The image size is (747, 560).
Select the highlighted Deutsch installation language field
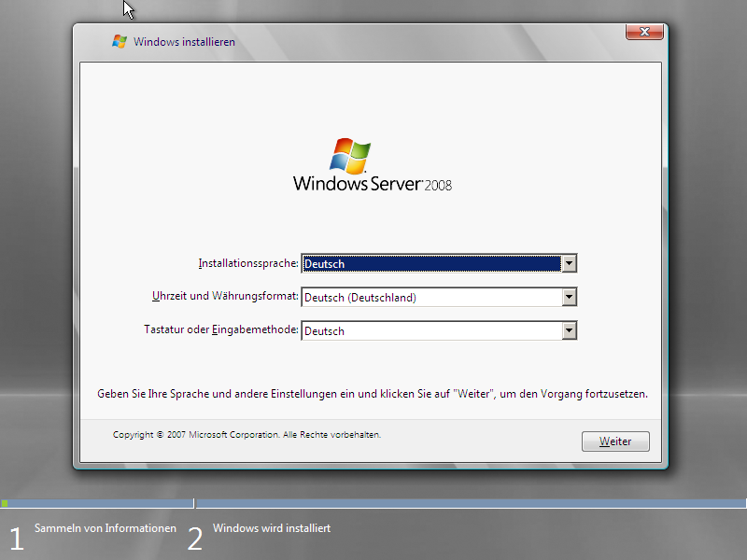coord(430,264)
